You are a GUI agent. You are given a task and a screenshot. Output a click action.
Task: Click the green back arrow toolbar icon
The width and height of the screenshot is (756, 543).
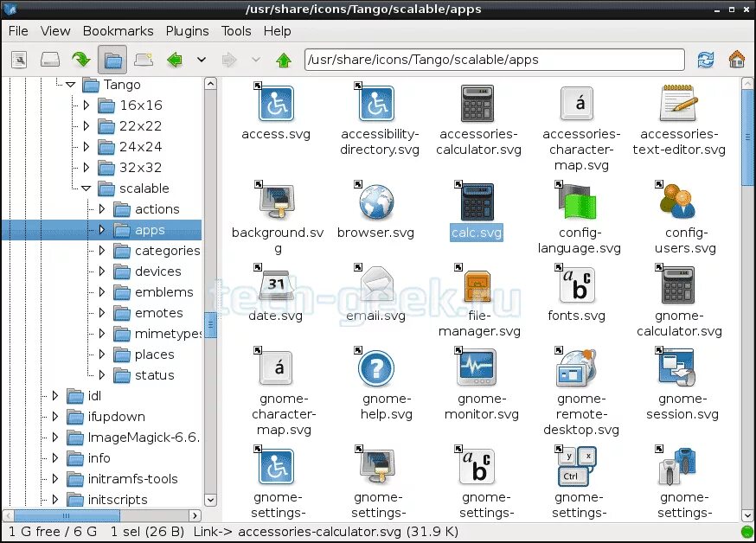[x=175, y=60]
